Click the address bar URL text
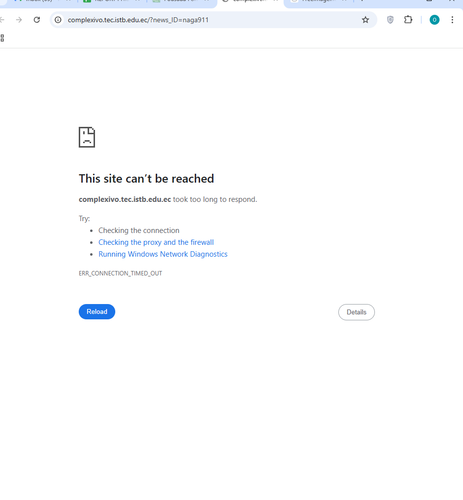This screenshot has width=463, height=500. coord(138,20)
